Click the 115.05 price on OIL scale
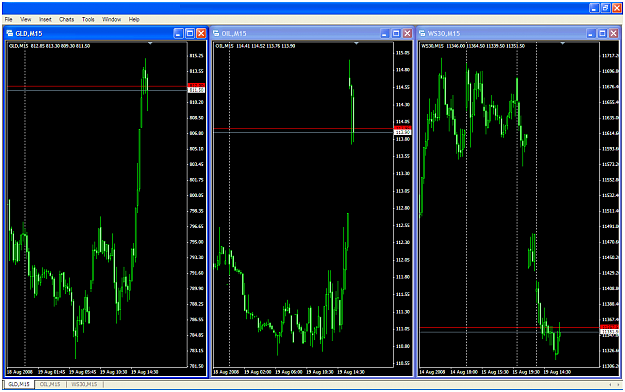The image size is (625, 392). coord(403,53)
